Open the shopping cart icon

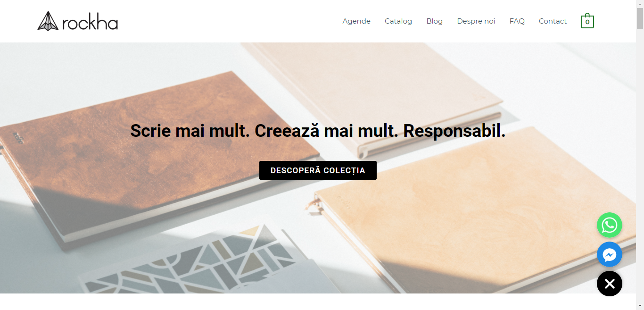coord(587,21)
